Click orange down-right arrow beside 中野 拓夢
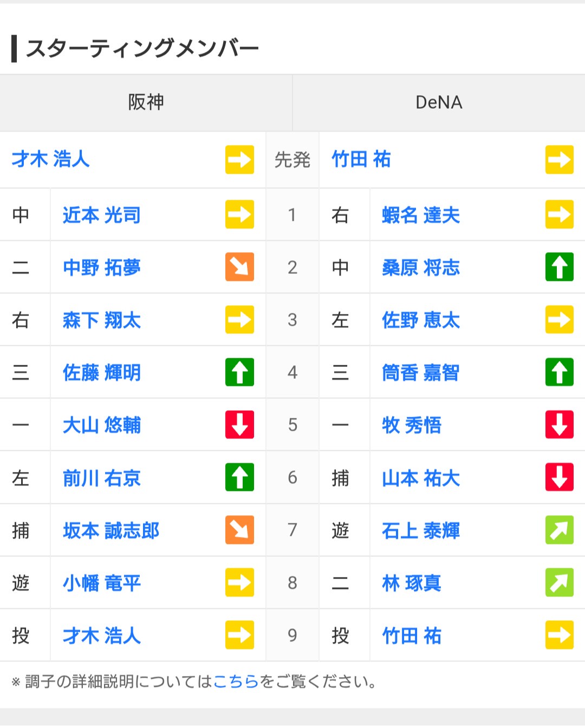Viewport: 585px width, 728px height. pos(239,267)
